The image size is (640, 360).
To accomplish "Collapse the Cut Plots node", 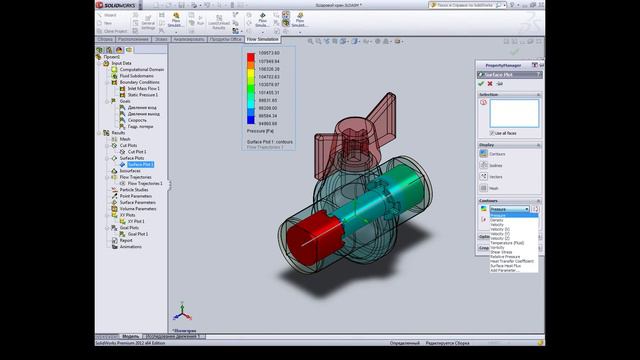I will point(107,145).
